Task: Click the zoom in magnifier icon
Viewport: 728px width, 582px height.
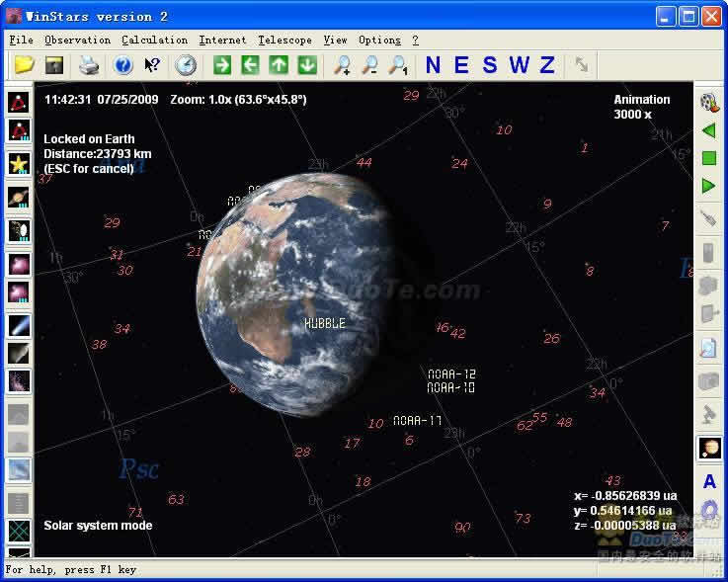Action: [342, 66]
